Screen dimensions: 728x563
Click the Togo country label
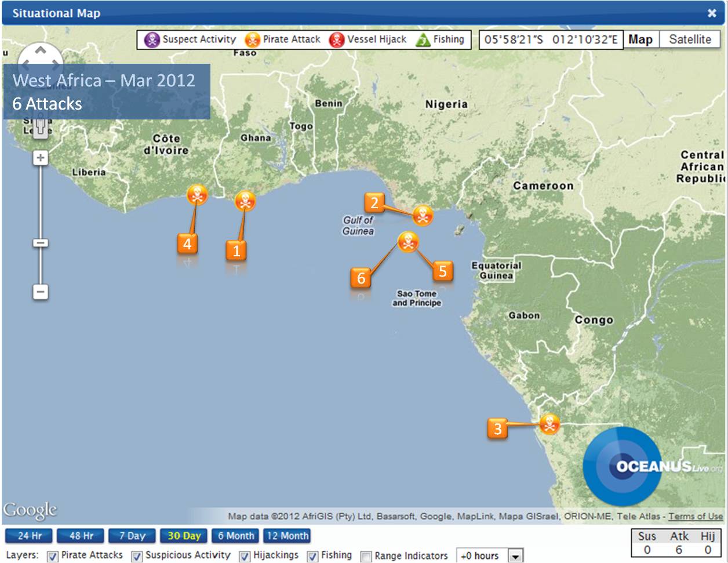pos(301,126)
